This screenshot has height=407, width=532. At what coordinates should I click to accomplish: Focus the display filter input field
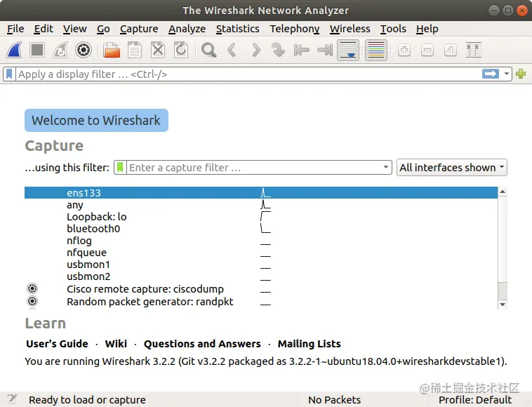(x=248, y=74)
